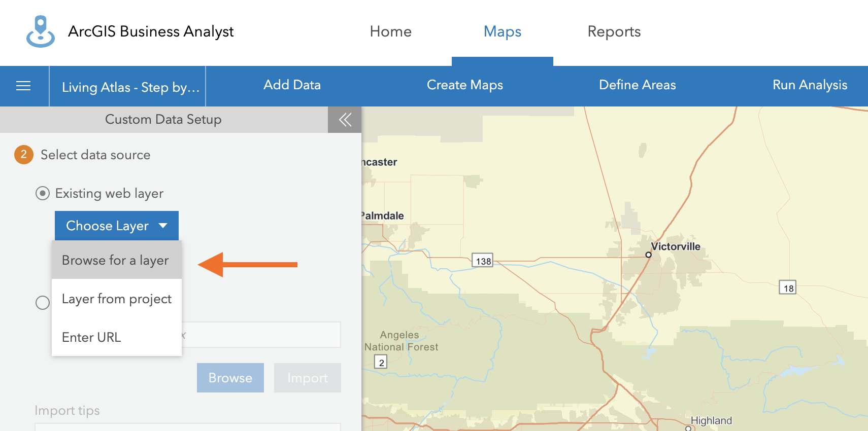Image resolution: width=868 pixels, height=431 pixels.
Task: Click the Victorville label on map
Action: point(676,246)
